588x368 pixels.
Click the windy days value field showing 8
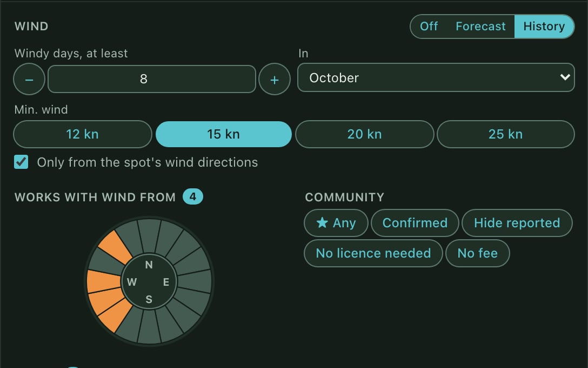[152, 79]
